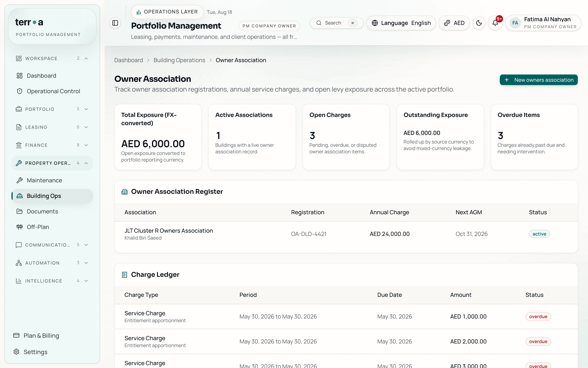
Task: Click the Due Date column header
Action: coord(390,295)
